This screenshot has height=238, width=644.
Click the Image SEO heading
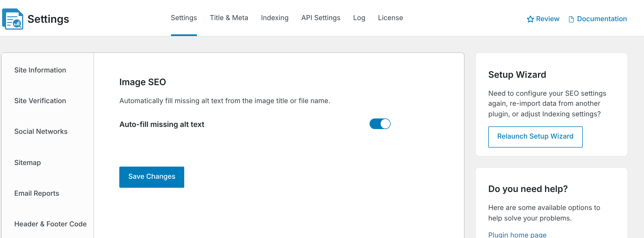coord(143,82)
